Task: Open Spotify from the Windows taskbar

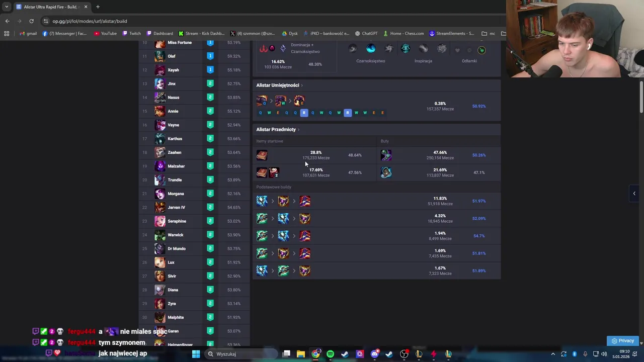Action: [330, 354]
